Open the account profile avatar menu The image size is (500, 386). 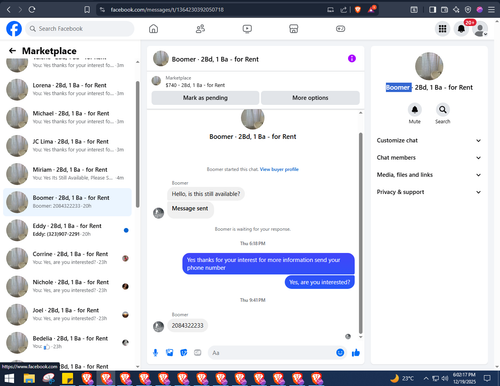(480, 29)
